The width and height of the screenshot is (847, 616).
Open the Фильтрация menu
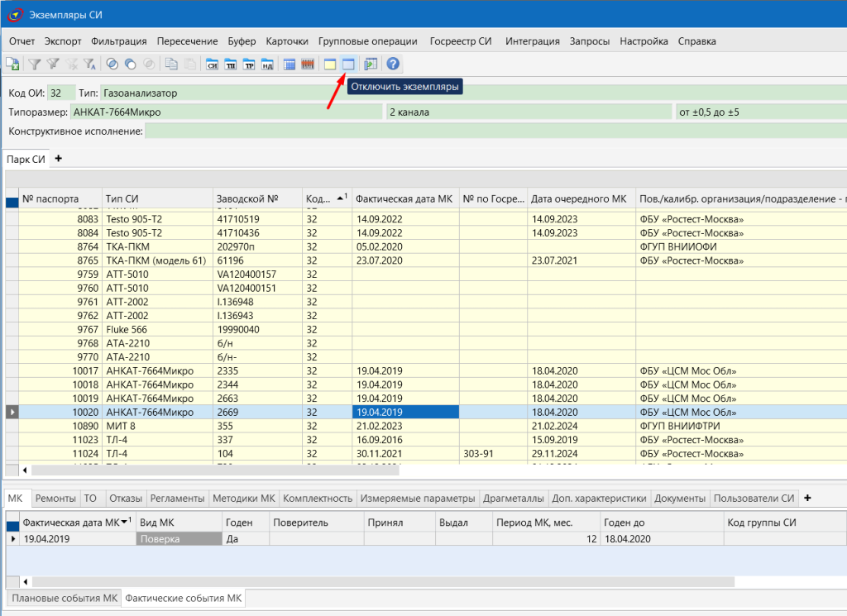[119, 41]
